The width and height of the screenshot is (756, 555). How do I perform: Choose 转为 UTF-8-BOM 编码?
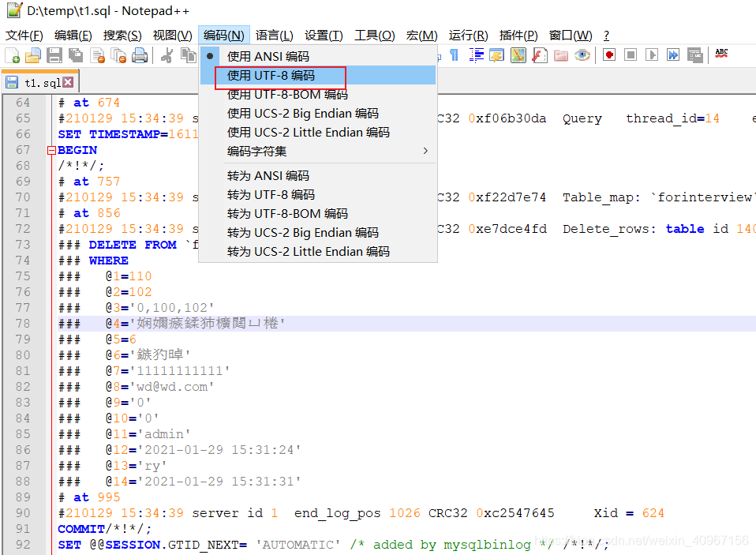(x=318, y=214)
